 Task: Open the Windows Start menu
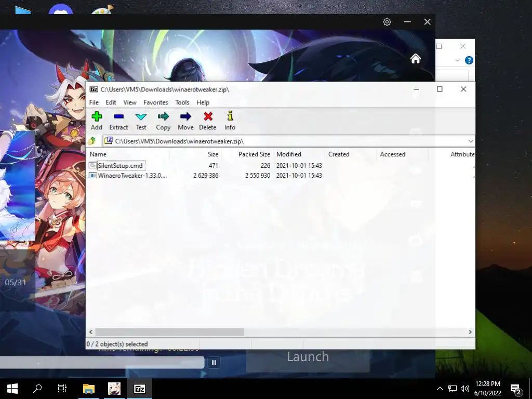pyautogui.click(x=12, y=389)
